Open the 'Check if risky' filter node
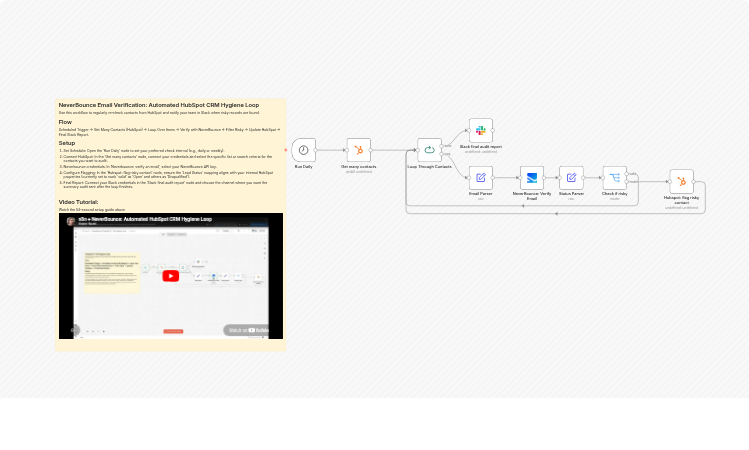Image resolution: width=749 pixels, height=450 pixels. 615,177
